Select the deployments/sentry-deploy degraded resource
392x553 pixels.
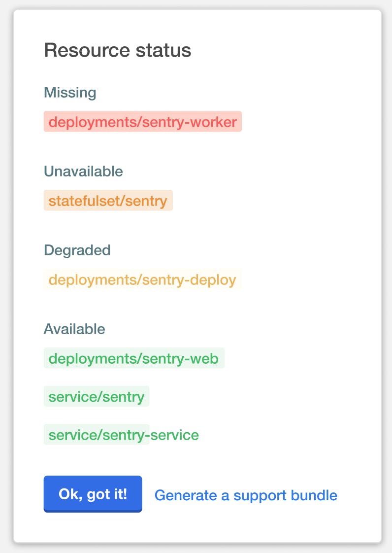[x=142, y=279]
